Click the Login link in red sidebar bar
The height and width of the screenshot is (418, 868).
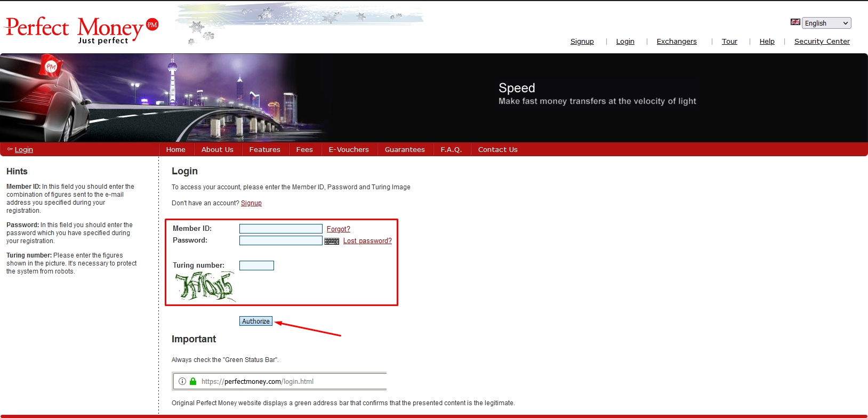(23, 150)
